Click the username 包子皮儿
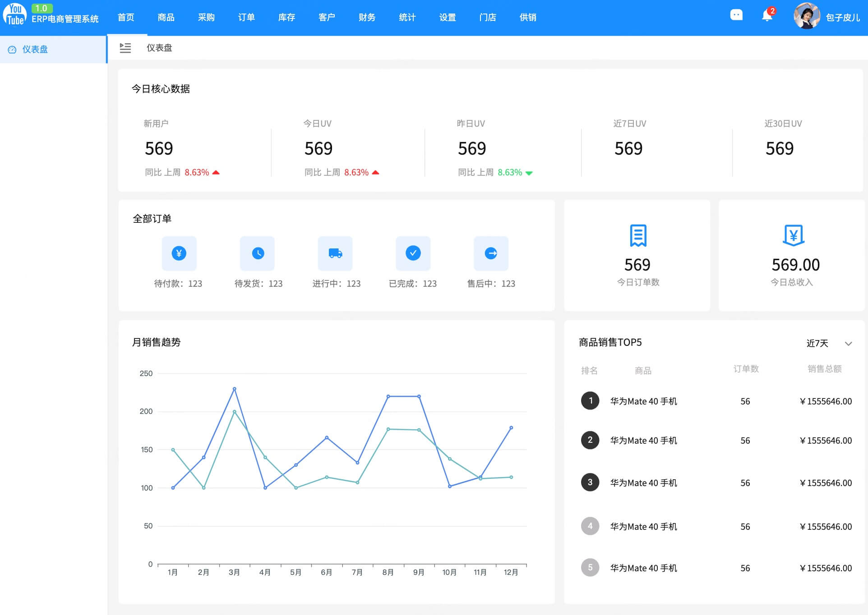868x615 pixels. (x=842, y=18)
